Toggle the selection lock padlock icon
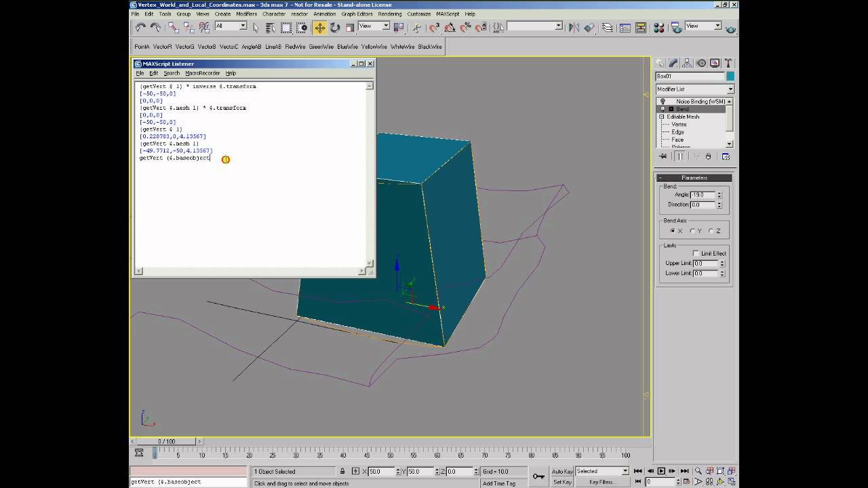This screenshot has height=488, width=868. 342,472
